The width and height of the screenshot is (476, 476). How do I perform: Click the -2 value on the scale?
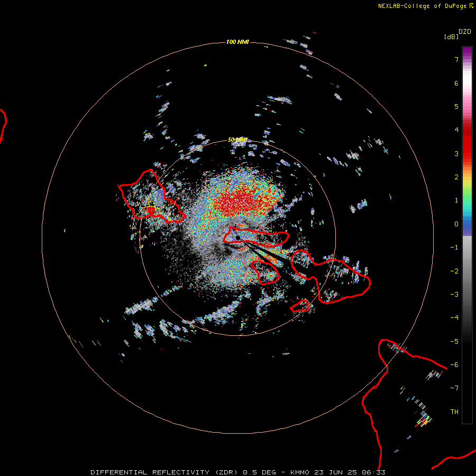454,271
